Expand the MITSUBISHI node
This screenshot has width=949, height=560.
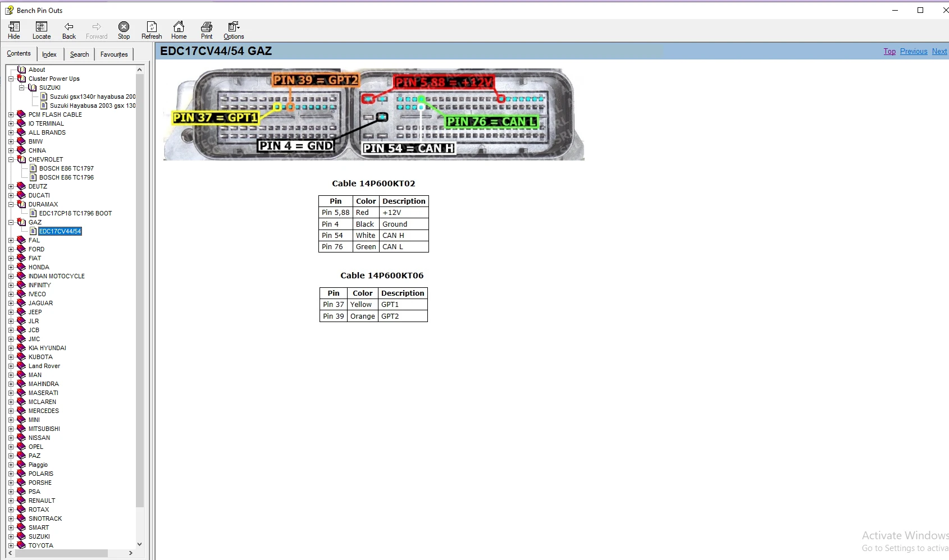click(11, 429)
